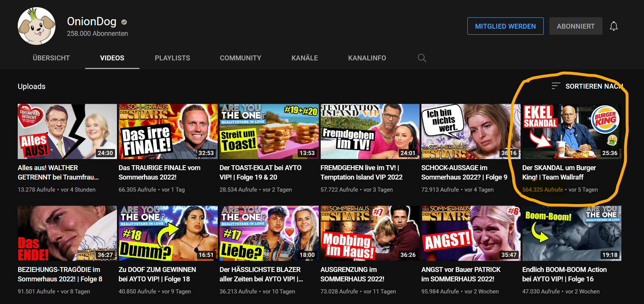Select the Kanäle tab
Viewport: 644px width, 304px height.
point(304,58)
